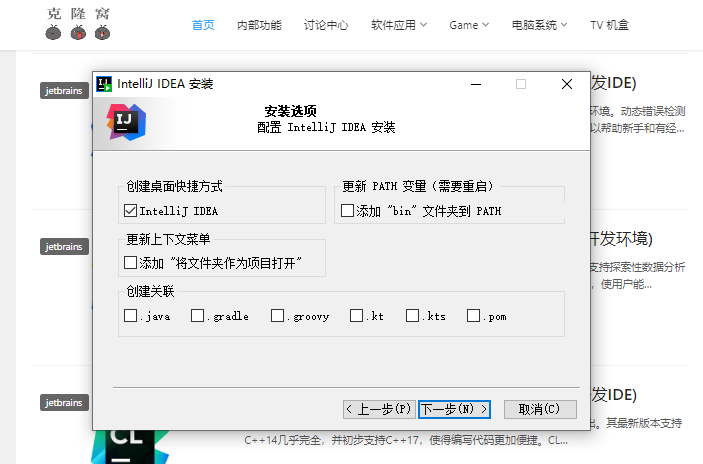Image resolution: width=703 pixels, height=464 pixels.
Task: Check the .kt file association box
Action: tap(356, 316)
